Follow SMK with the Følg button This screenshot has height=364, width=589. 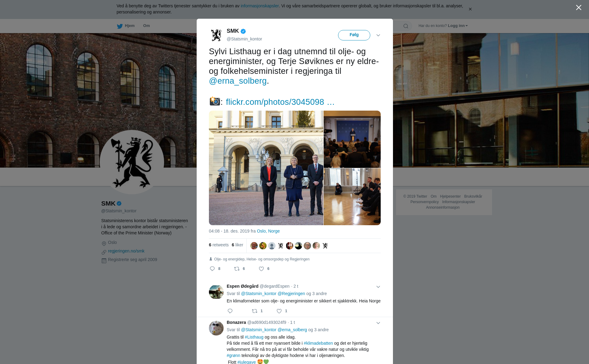[x=354, y=35]
